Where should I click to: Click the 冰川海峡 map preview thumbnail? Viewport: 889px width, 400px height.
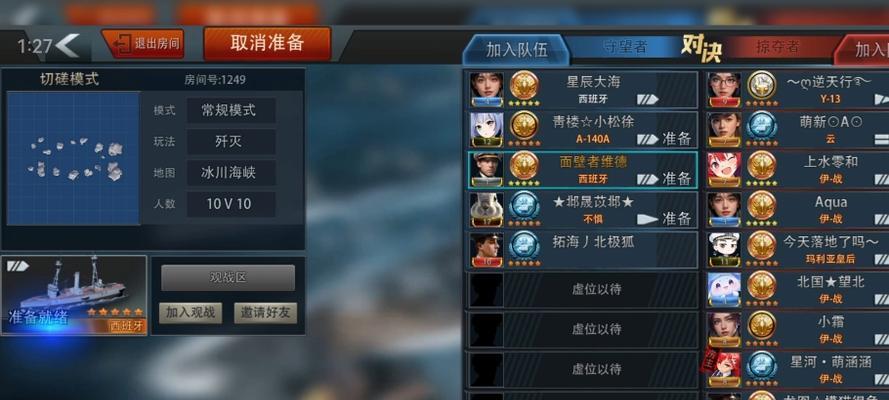pos(73,159)
